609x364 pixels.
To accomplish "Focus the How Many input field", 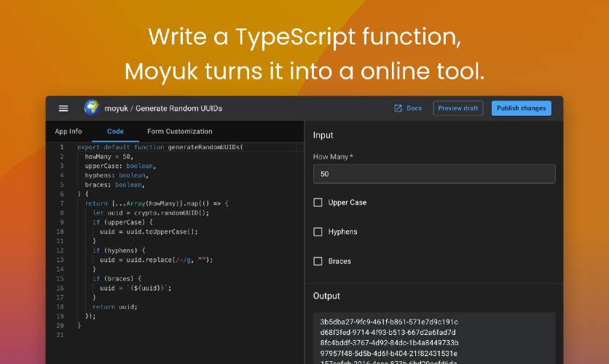I will tap(434, 173).
